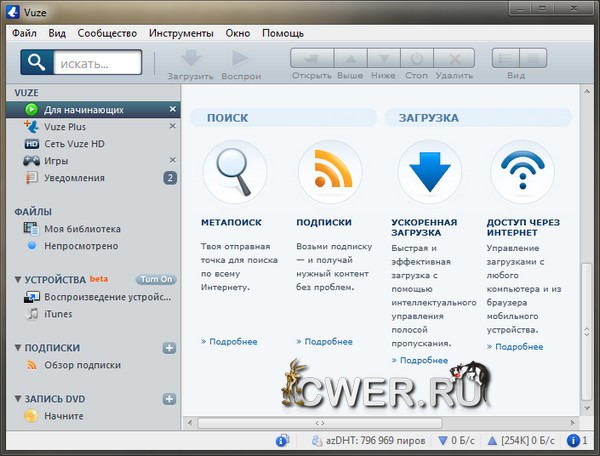
Task: Click the Воспроизвести toolbar play icon
Action: tap(239, 59)
